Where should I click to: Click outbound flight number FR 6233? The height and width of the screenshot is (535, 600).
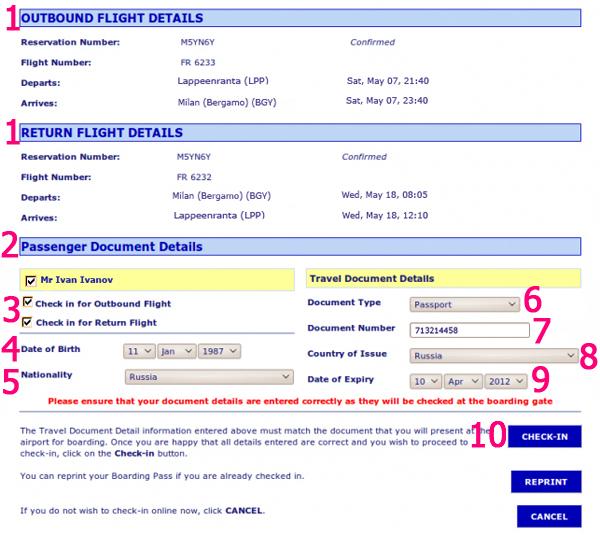tap(198, 62)
